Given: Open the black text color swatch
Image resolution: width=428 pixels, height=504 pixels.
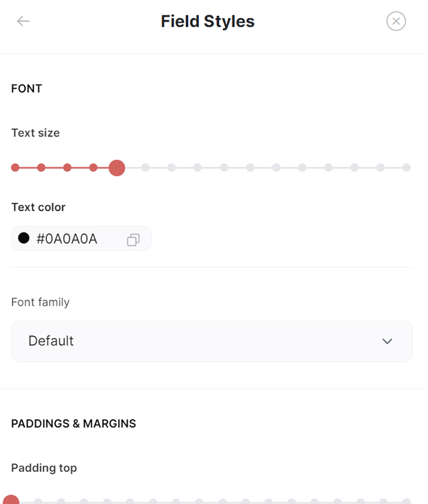Looking at the screenshot, I should [24, 238].
